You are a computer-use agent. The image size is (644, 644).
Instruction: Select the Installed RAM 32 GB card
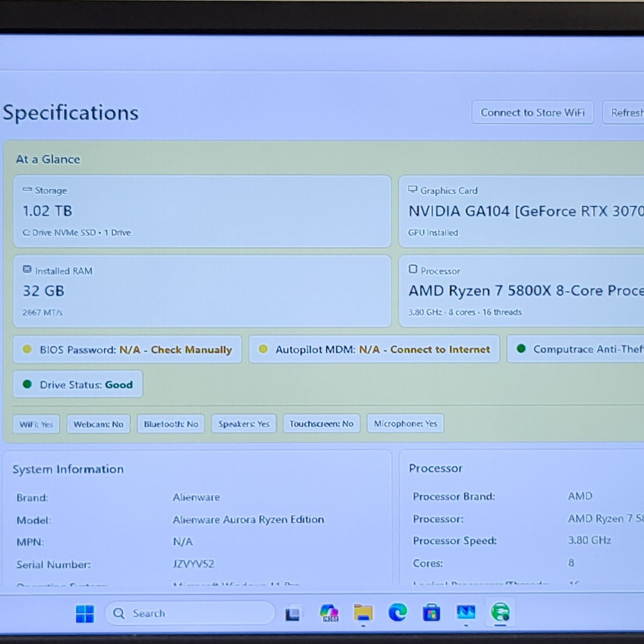pyautogui.click(x=202, y=291)
